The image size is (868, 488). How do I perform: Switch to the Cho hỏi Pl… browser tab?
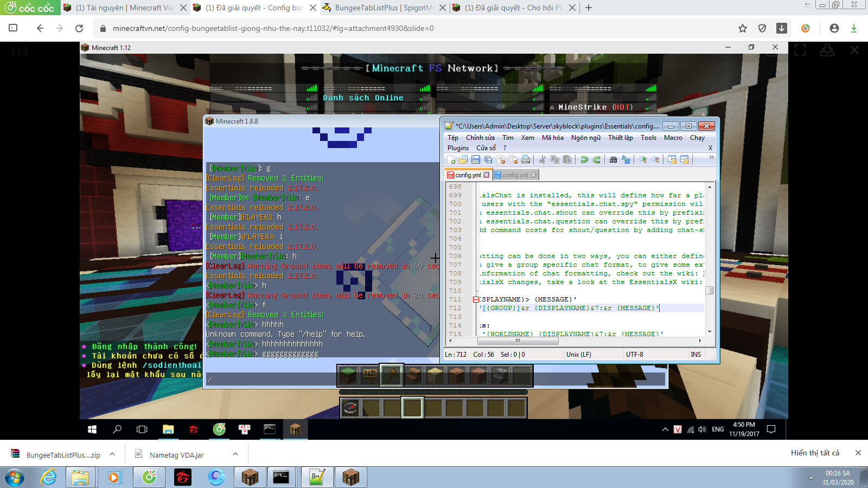coord(513,8)
